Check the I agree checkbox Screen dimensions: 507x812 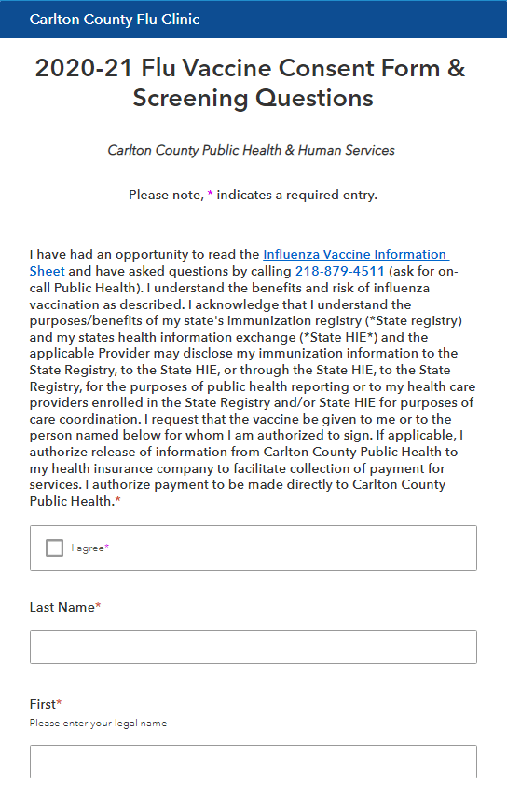tap(54, 548)
